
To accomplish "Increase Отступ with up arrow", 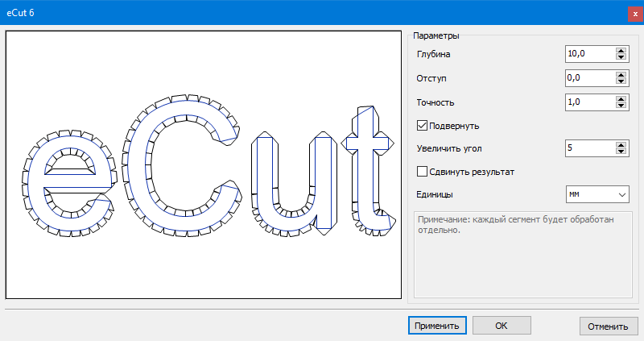I will 621,75.
